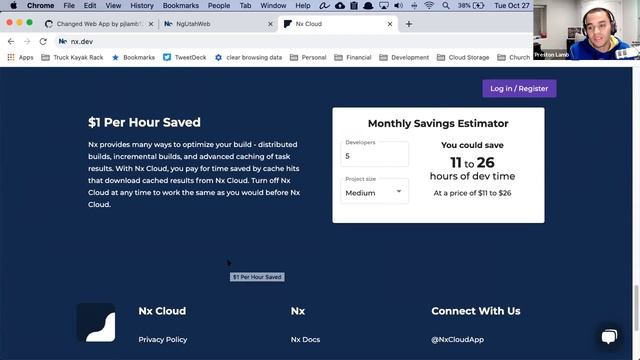This screenshot has height=360, width=640.
Task: Open the TweetDeck bookmark
Action: click(184, 58)
